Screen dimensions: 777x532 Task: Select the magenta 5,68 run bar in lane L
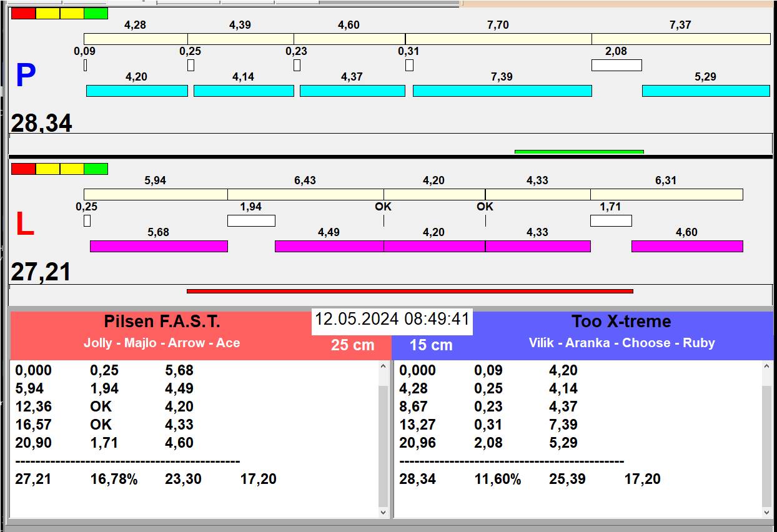click(159, 246)
